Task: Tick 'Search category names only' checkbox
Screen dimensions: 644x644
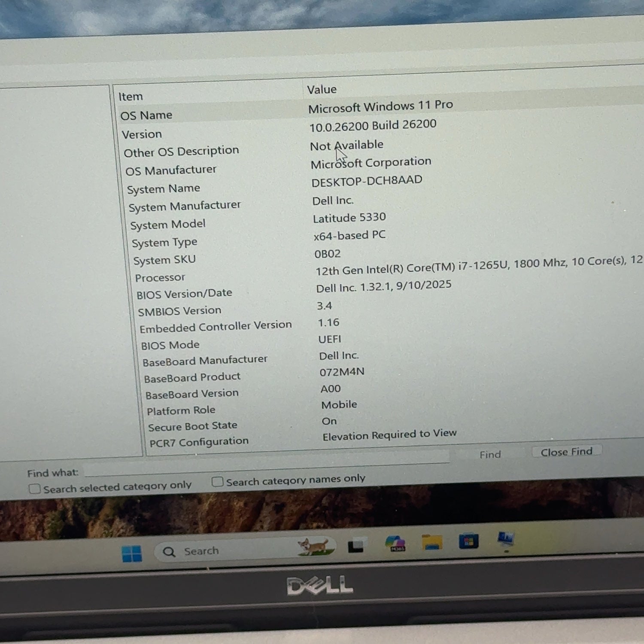Action: tap(217, 482)
